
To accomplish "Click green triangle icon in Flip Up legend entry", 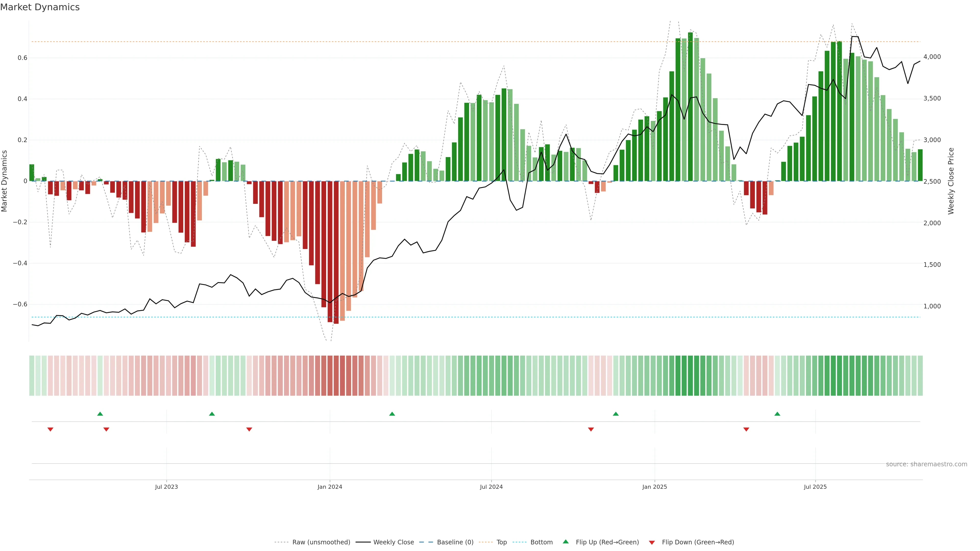I will pyautogui.click(x=566, y=542).
